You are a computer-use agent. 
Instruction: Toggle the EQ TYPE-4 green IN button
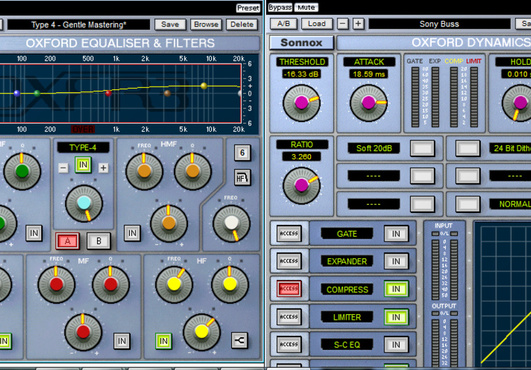pyautogui.click(x=83, y=165)
